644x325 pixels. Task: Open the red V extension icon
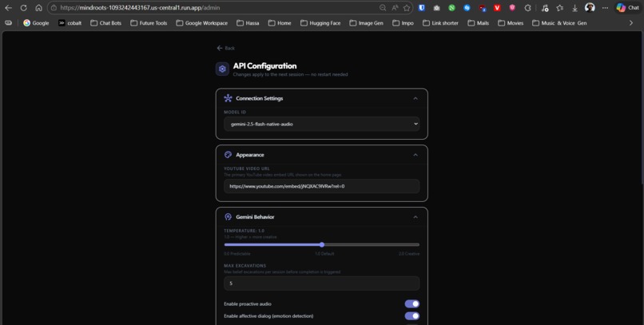497,8
